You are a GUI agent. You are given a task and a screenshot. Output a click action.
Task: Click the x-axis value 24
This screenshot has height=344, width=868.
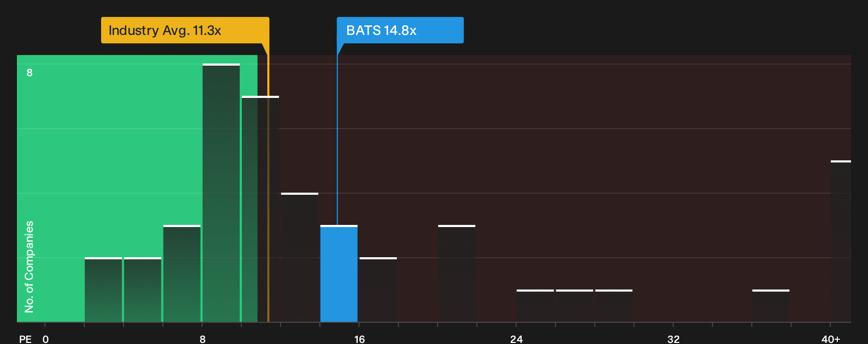(x=517, y=339)
